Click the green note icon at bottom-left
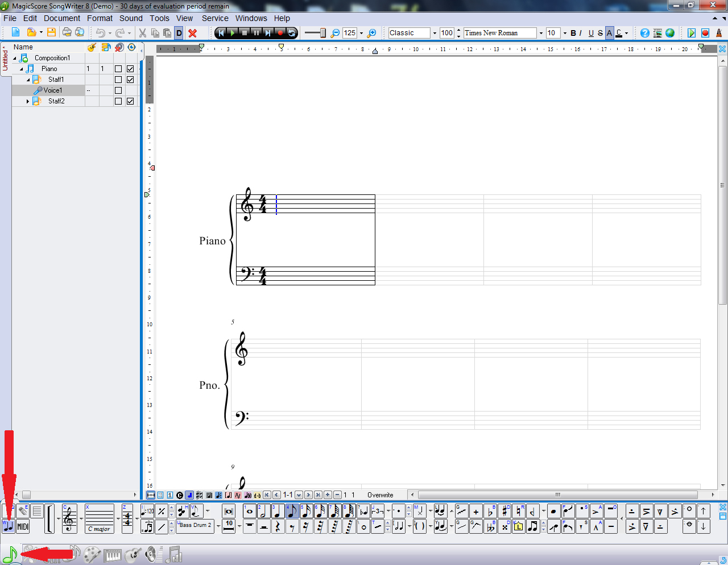The width and height of the screenshot is (728, 565). pos(10,554)
